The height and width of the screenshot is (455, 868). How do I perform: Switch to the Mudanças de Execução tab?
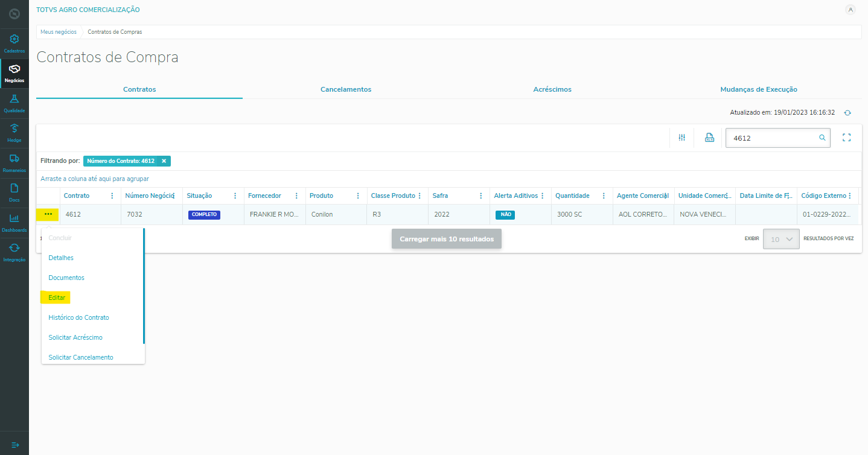tap(759, 89)
